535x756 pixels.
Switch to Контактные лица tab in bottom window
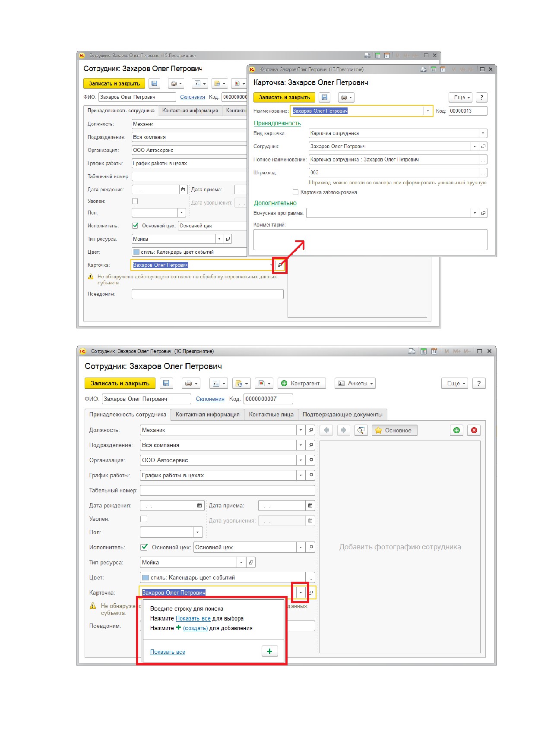[271, 414]
